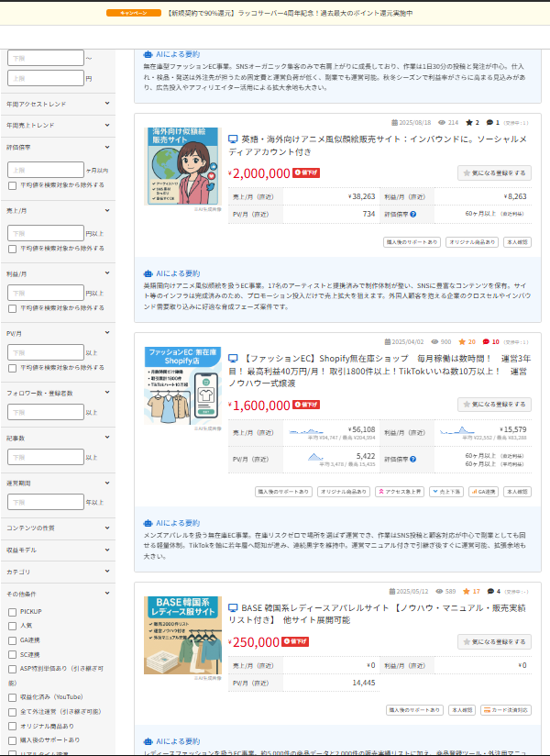This screenshot has width=550, height=756.
Task: Click the カード決済対応 tag on the BASE listing
Action: (x=505, y=709)
